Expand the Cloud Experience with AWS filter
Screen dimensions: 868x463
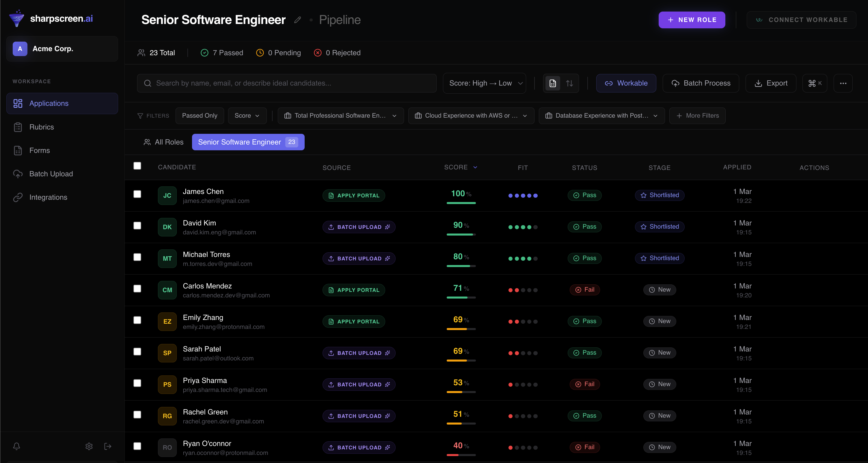(x=471, y=115)
